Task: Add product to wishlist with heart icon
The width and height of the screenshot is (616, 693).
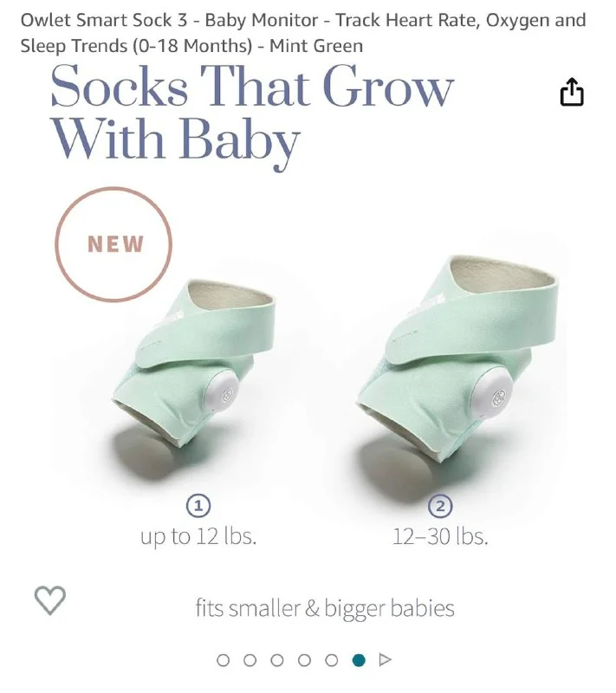Action: 50,600
